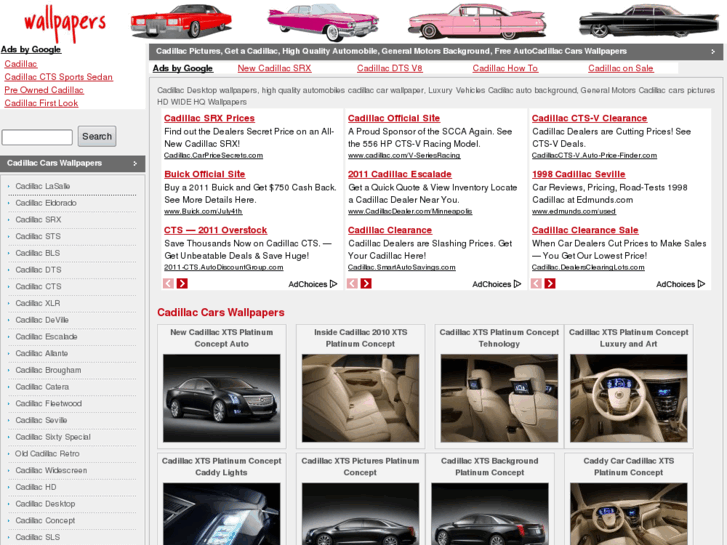Image resolution: width=727 pixels, height=545 pixels.
Task: Select Cadillac Desktop in sidebar menu
Action: 45,504
